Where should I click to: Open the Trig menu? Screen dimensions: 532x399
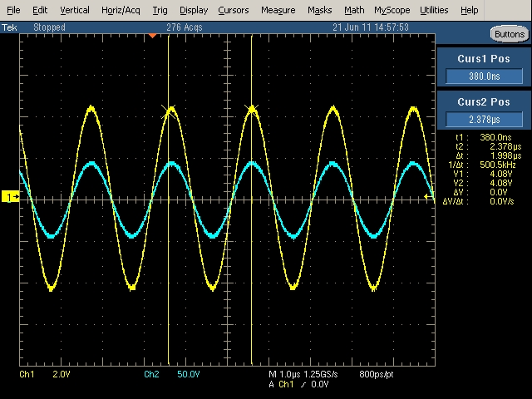pyautogui.click(x=160, y=10)
